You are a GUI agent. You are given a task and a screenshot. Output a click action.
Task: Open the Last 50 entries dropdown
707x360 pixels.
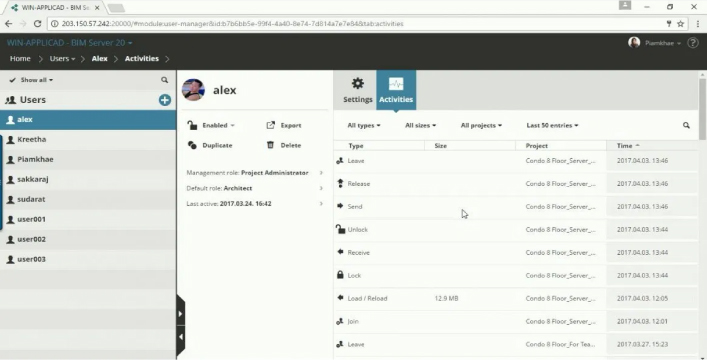(552, 125)
